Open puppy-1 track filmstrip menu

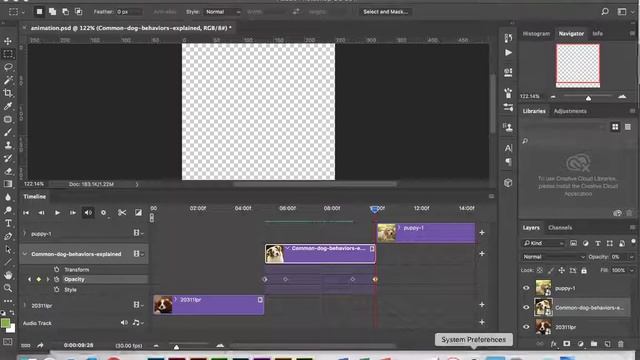pyautogui.click(x=138, y=233)
